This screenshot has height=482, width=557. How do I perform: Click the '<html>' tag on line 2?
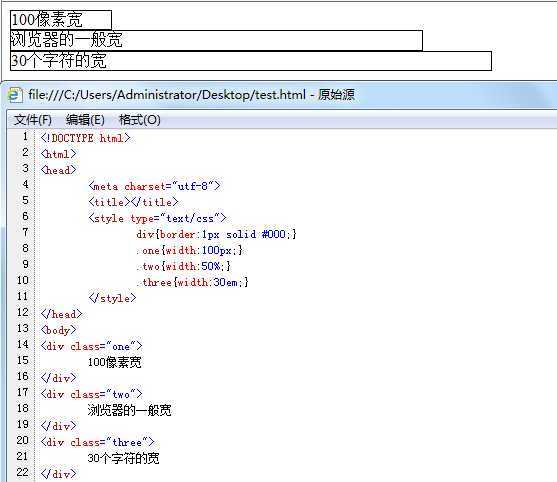58,154
